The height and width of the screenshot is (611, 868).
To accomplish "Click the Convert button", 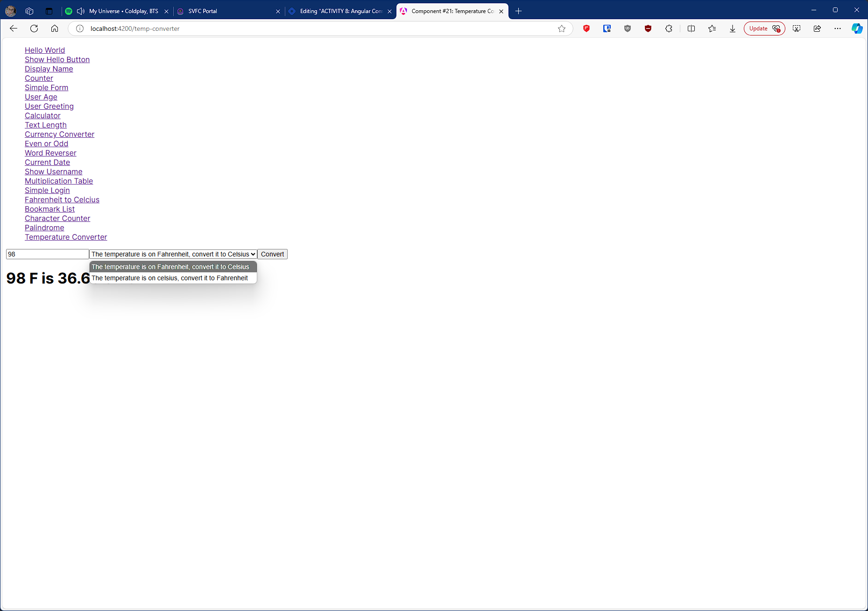I will click(x=272, y=254).
